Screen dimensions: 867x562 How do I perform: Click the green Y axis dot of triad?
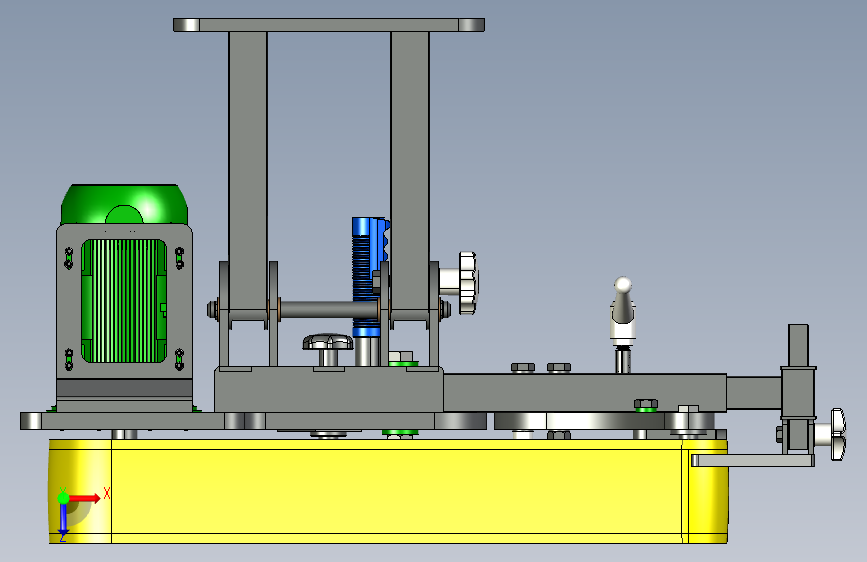63,498
